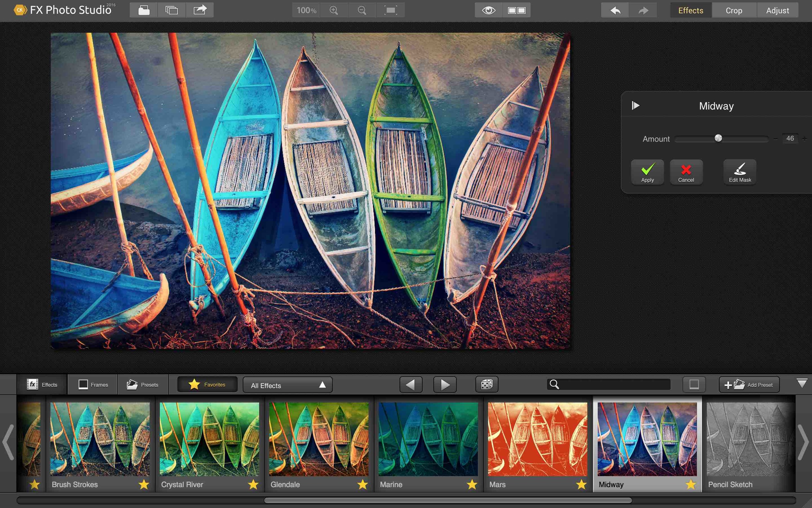Redo with the right curved arrow

coord(643,10)
